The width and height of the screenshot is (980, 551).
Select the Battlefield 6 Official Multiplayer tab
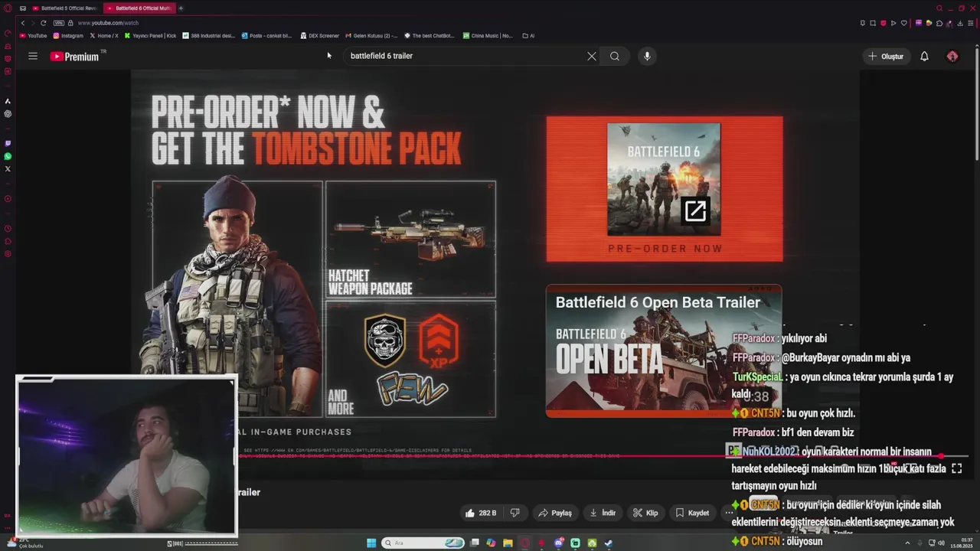[x=138, y=8]
